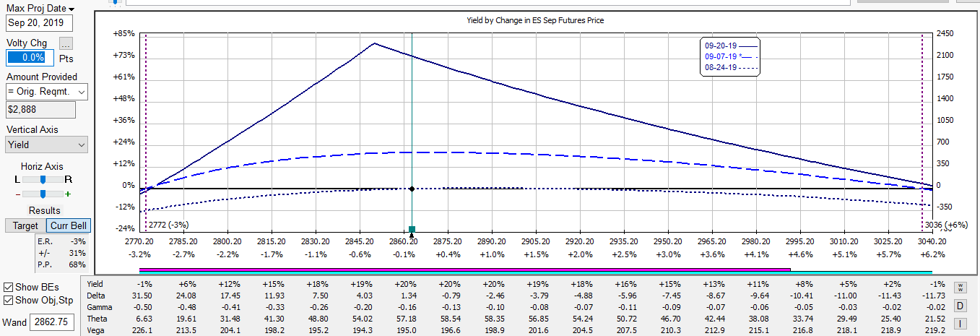Click the 2860.20 price axis label

click(x=404, y=242)
